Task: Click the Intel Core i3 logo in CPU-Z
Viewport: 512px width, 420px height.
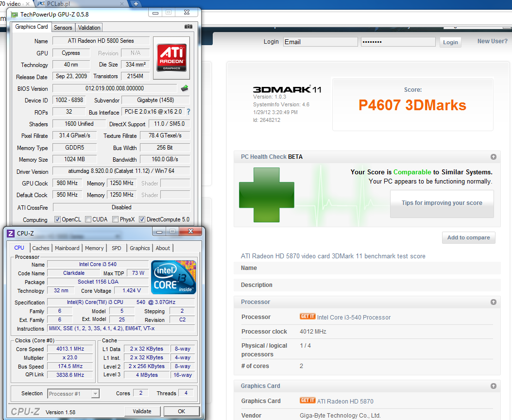Action: [174, 277]
